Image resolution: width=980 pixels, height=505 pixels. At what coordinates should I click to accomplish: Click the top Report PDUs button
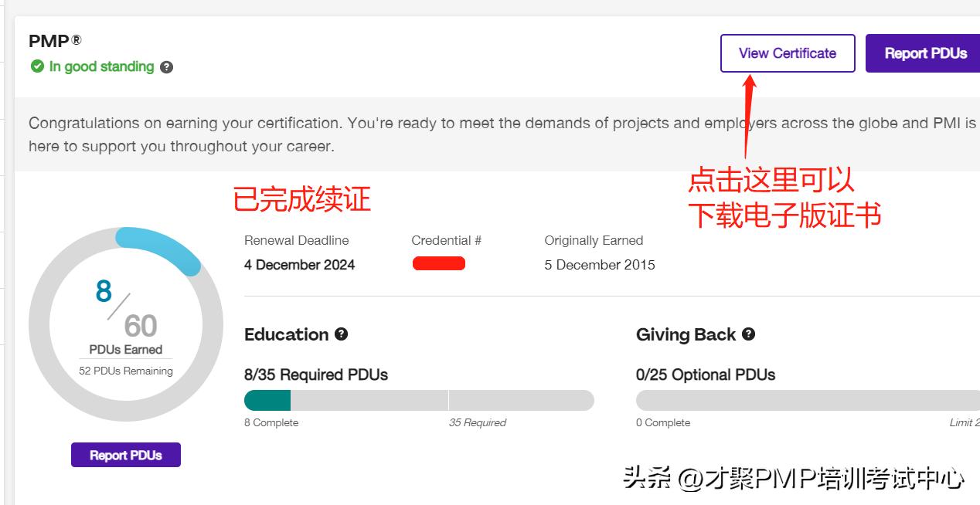coord(927,53)
